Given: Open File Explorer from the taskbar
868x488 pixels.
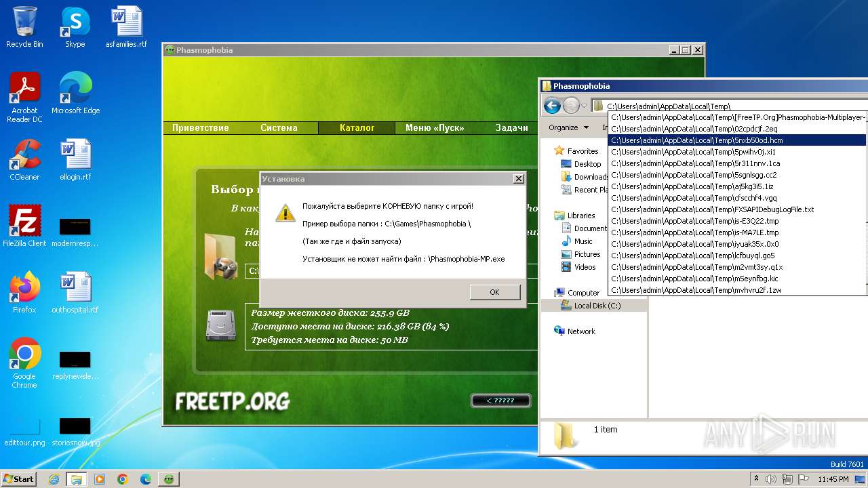Looking at the screenshot, I should pyautogui.click(x=77, y=479).
